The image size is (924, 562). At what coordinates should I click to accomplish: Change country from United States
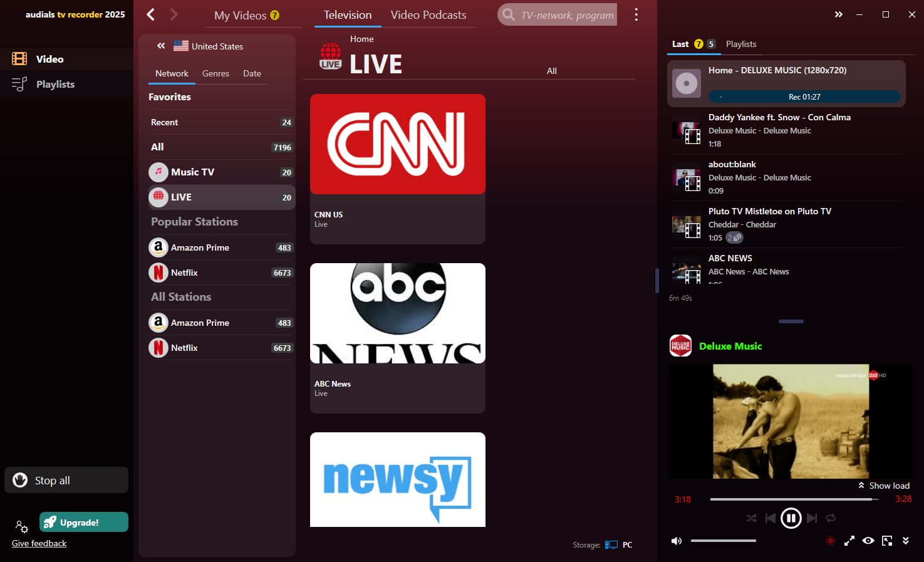[208, 46]
